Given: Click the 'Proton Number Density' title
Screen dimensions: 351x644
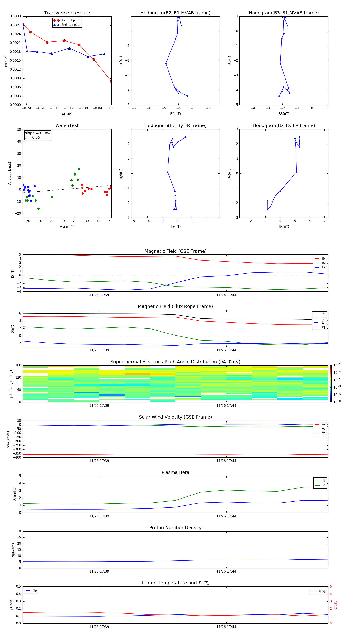Looking at the screenshot, I should [175, 528].
